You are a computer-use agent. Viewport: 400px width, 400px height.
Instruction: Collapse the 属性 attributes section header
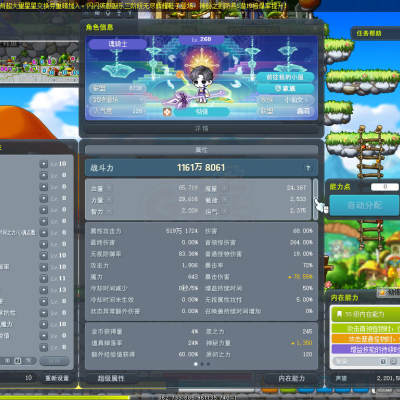201,150
